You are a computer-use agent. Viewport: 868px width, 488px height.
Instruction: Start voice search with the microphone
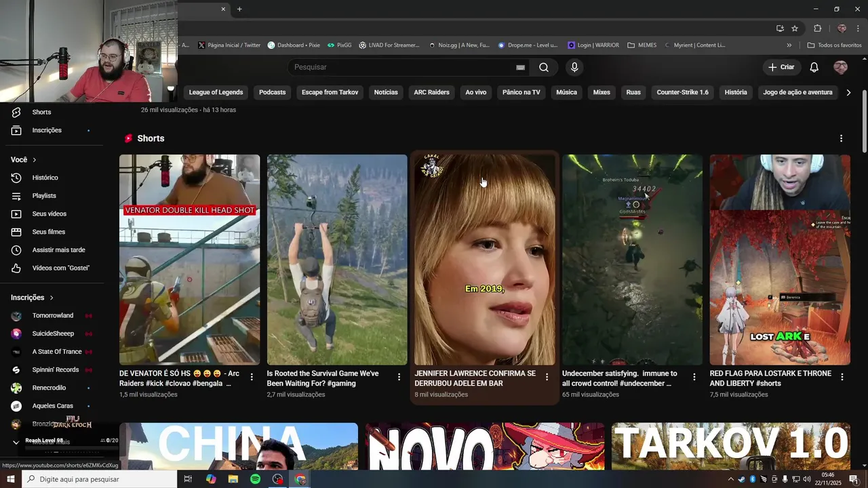tap(574, 67)
